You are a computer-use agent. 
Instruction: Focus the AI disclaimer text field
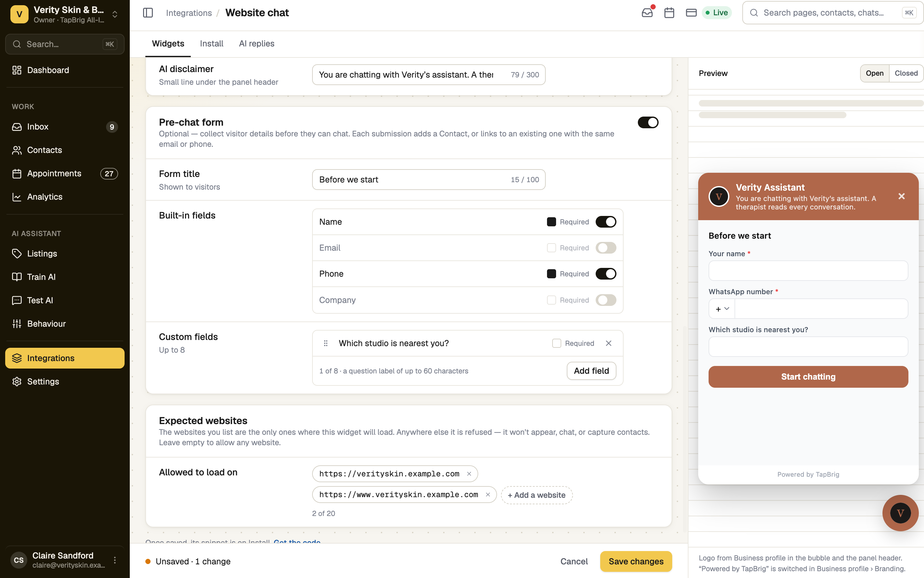[428, 75]
